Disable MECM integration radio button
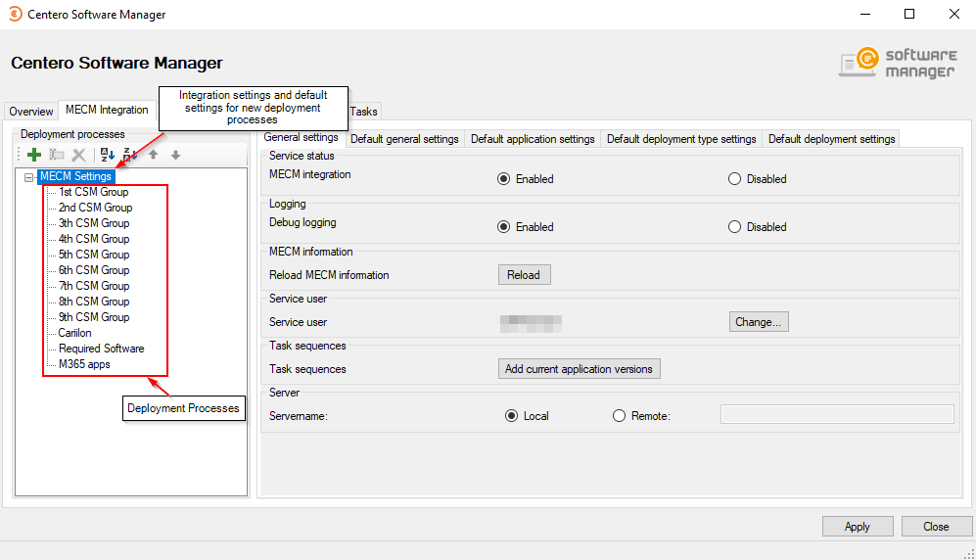The height and width of the screenshot is (560, 976). pyautogui.click(x=734, y=179)
